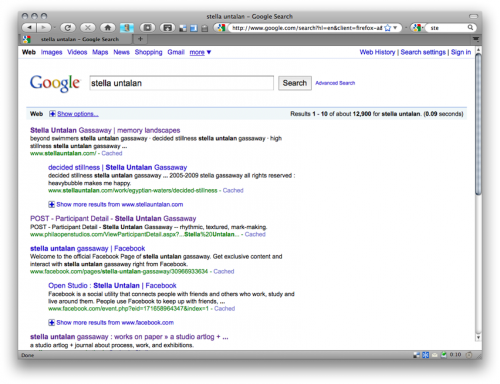Switch to Google Maps

100,52
